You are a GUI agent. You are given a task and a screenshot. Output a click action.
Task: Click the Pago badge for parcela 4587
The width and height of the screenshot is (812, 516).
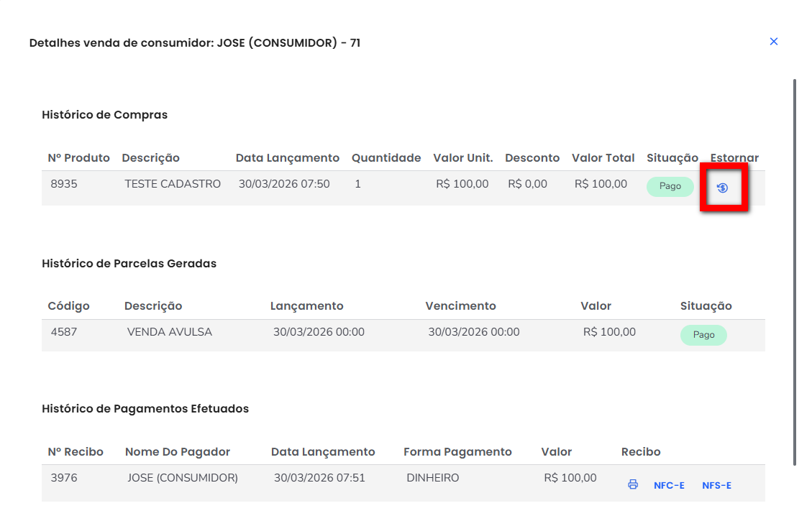(703, 335)
